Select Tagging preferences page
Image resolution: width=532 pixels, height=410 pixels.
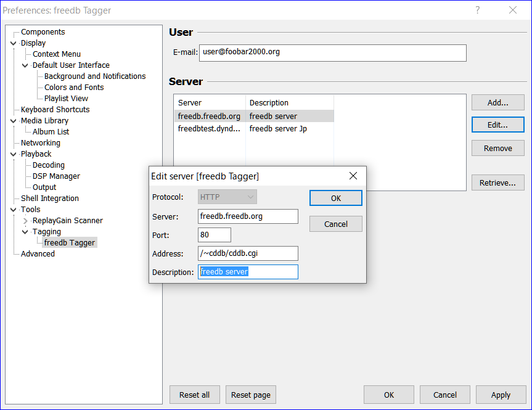point(46,232)
